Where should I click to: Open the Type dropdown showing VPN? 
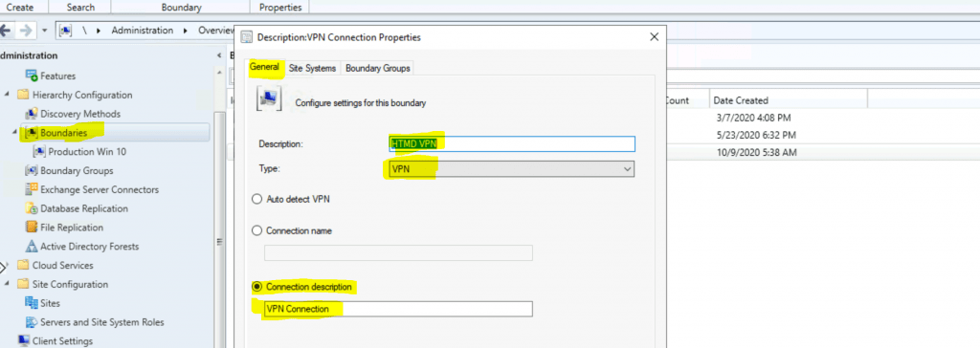511,168
